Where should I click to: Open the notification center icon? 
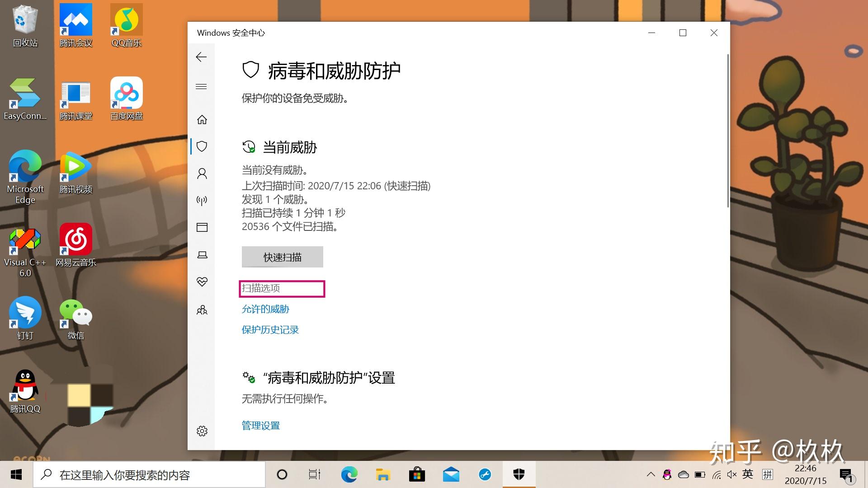pos(846,475)
